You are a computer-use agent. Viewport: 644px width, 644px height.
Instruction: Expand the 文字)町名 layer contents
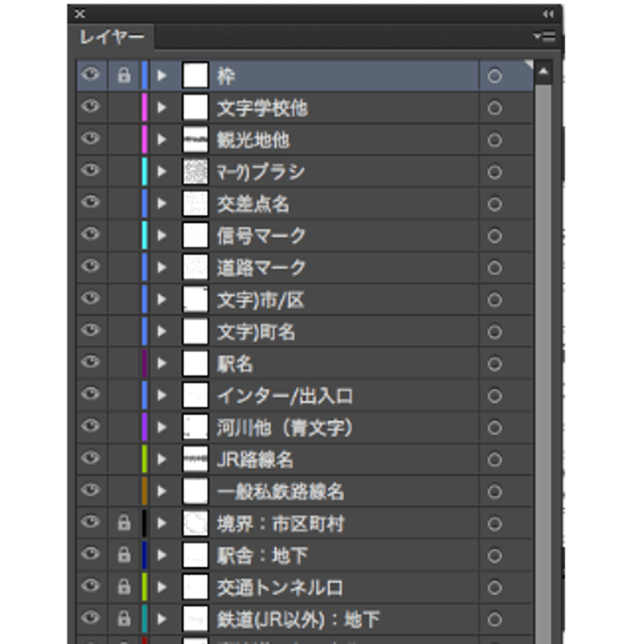click(x=162, y=331)
